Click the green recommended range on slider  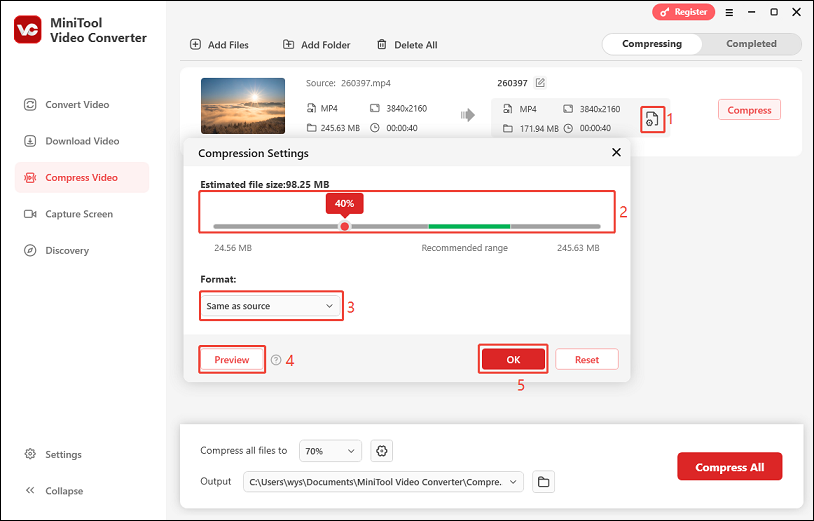click(469, 227)
